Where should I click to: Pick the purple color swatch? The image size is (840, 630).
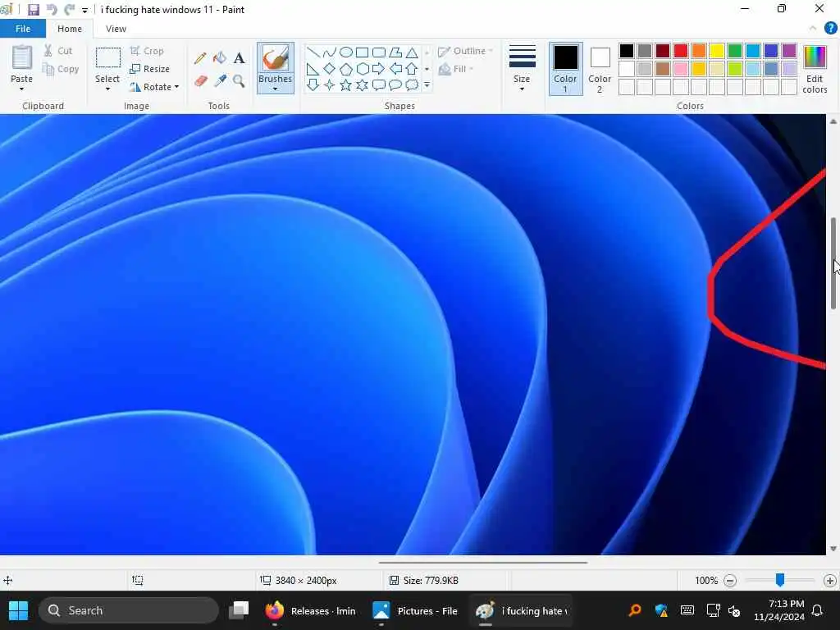tap(789, 51)
